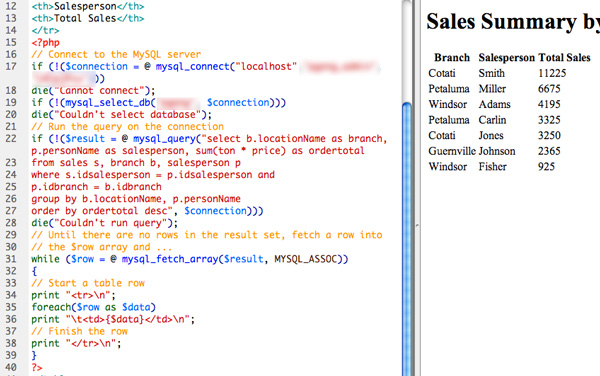Click die("Couldn't select database") line

click(x=121, y=115)
